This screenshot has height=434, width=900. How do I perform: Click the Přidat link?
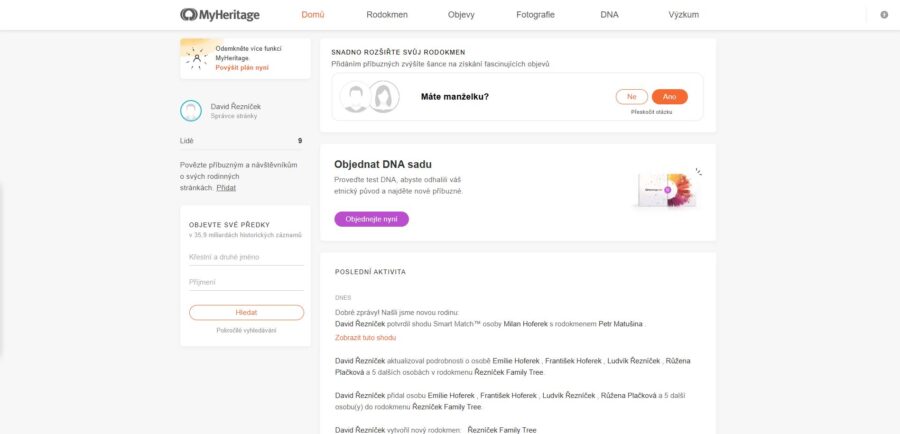(226, 188)
